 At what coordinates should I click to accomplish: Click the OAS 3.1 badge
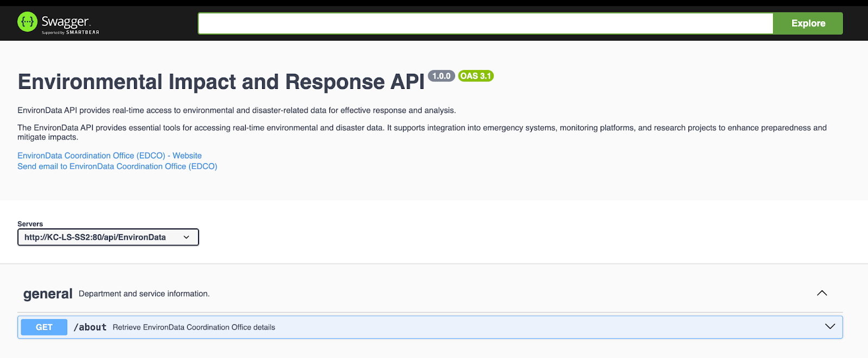(x=476, y=76)
